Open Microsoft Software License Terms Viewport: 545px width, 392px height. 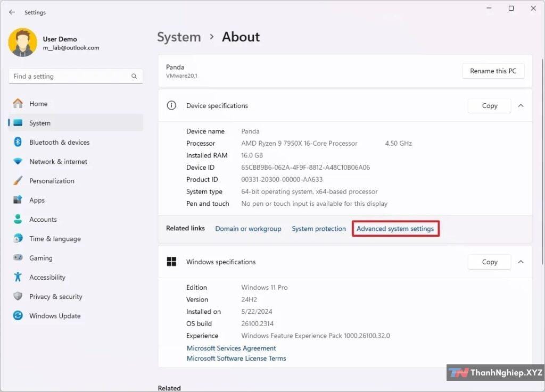236,358
